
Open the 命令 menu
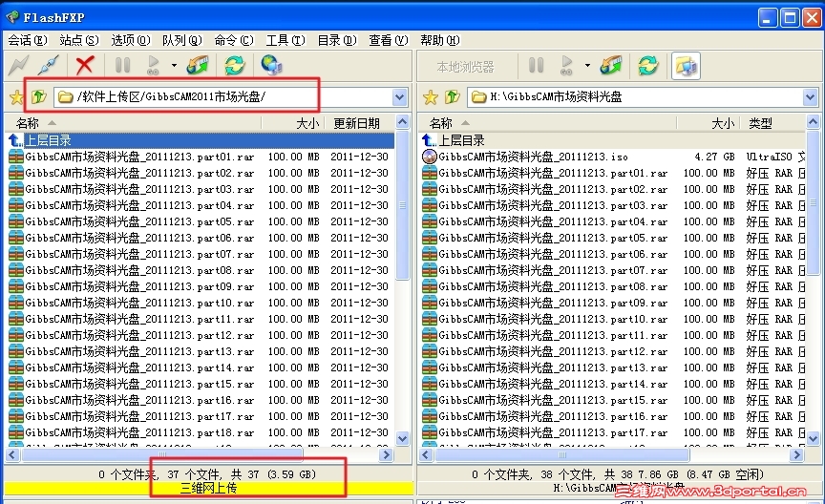(234, 40)
